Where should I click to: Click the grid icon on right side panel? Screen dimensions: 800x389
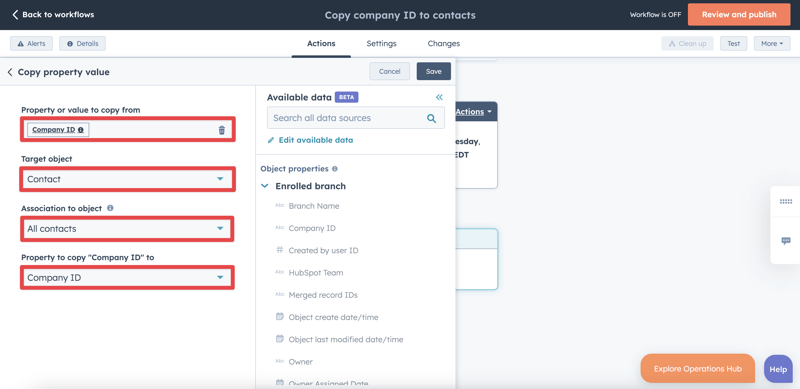coord(786,202)
